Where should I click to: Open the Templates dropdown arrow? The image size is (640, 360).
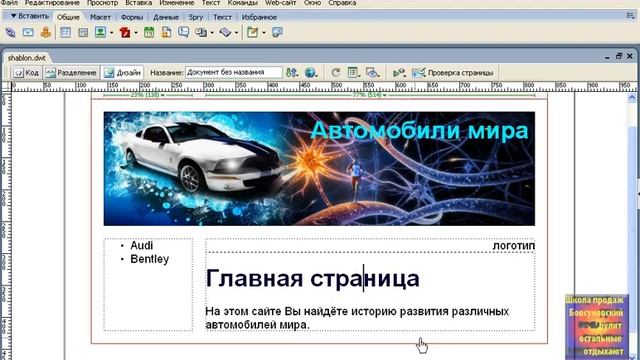(264, 33)
